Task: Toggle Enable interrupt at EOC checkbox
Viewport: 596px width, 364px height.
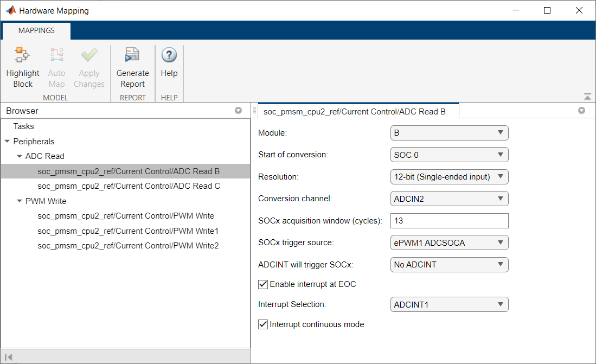Action: [x=264, y=284]
